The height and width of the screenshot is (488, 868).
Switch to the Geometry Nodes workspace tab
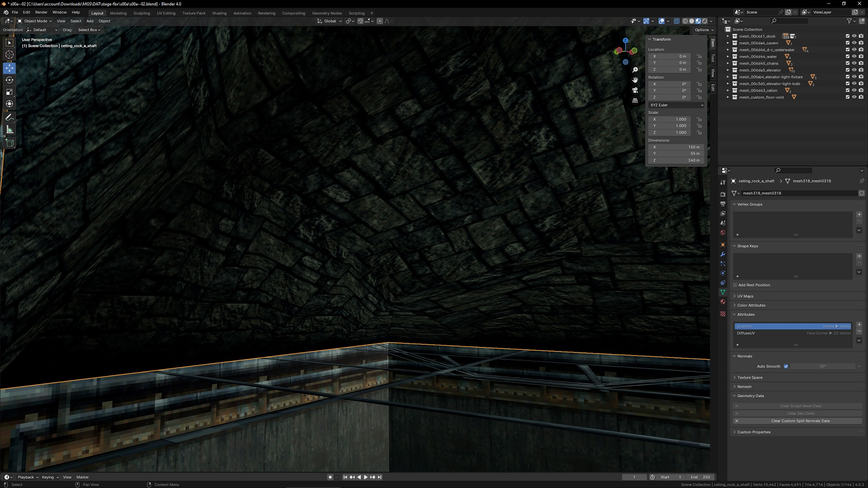[x=327, y=13]
